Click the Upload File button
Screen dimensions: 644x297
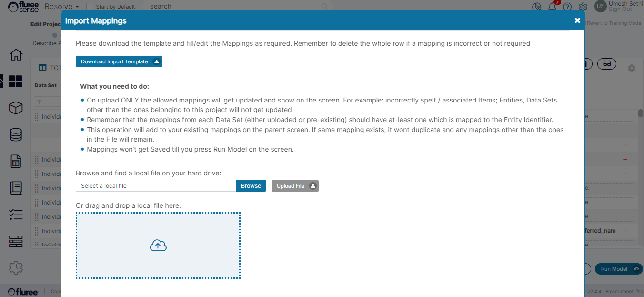coord(294,186)
